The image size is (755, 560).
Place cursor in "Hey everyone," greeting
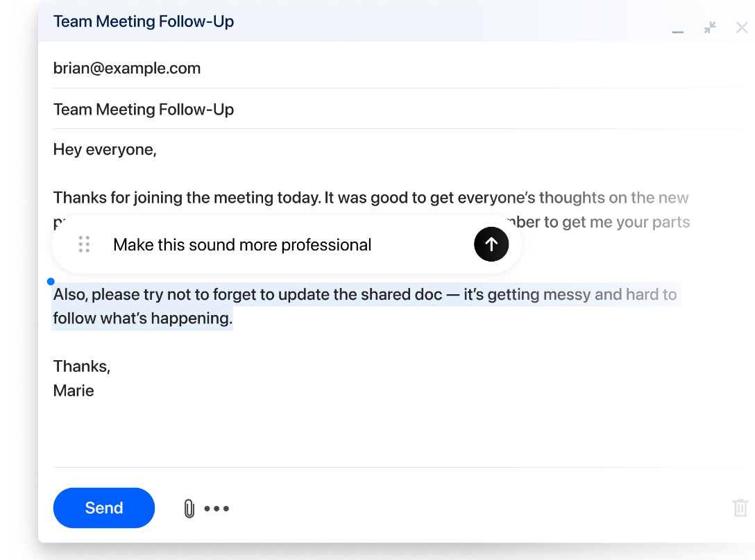(105, 149)
